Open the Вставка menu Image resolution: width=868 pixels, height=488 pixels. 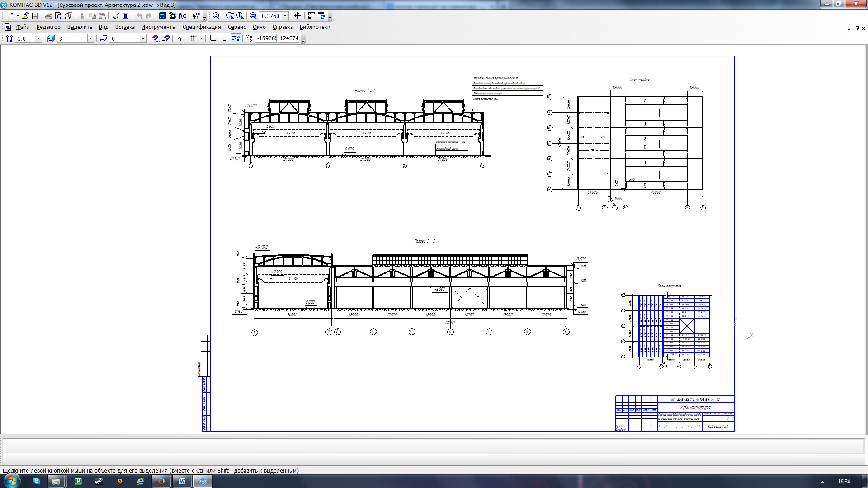[125, 27]
